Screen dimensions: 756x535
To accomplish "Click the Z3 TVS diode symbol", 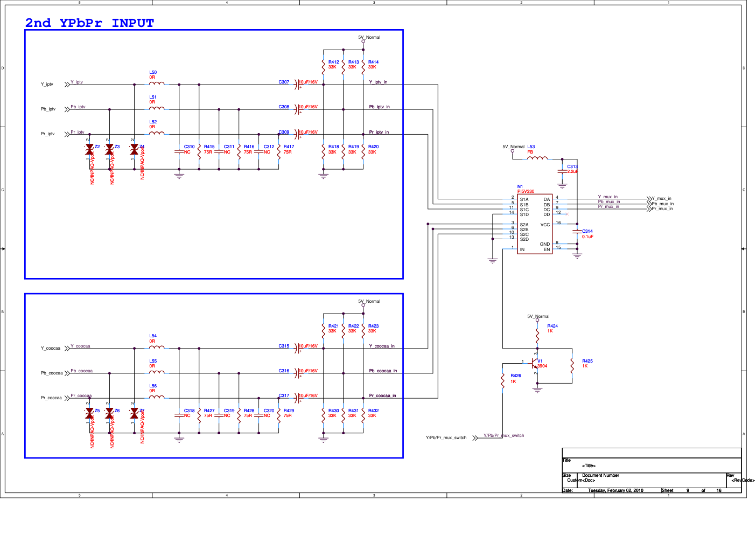I will pos(109,150).
